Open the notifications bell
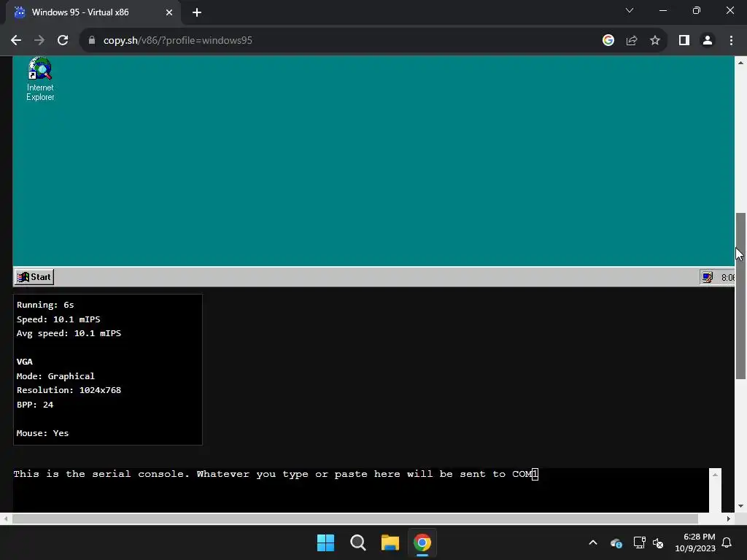Viewport: 747px width, 560px height. point(727,542)
